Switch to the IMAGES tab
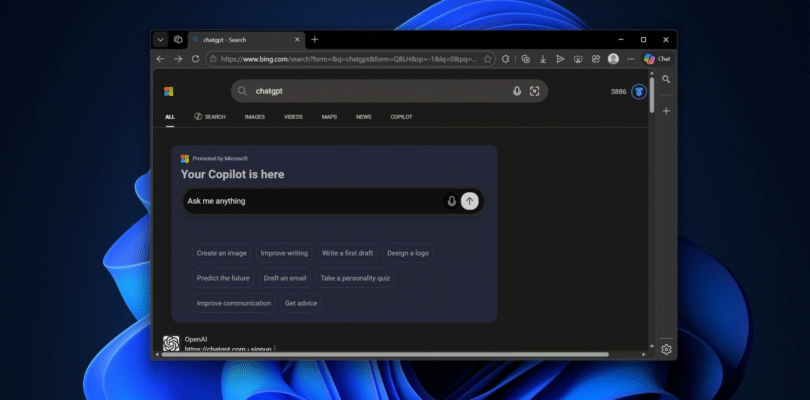Viewport: 810px width, 400px height. (x=255, y=117)
